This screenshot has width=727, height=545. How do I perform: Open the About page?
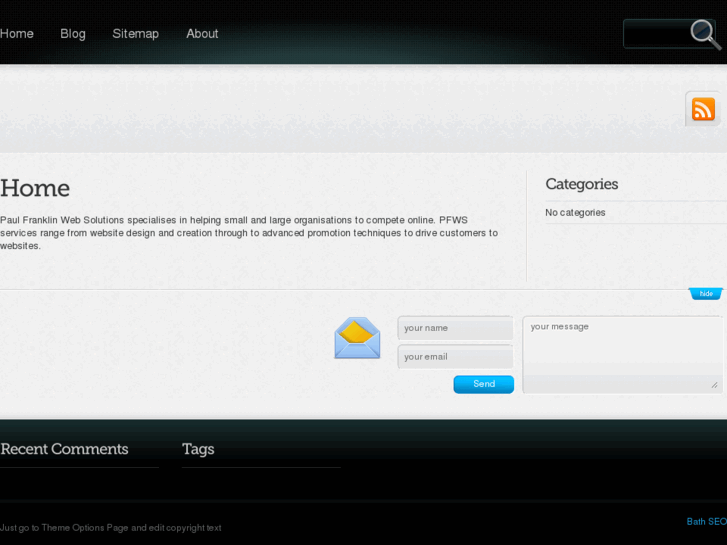(x=202, y=34)
